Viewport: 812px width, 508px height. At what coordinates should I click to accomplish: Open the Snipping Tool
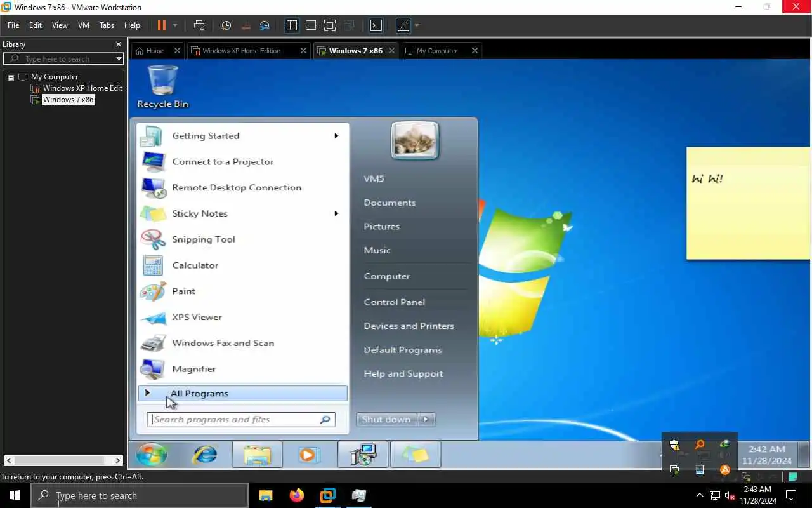242,239
